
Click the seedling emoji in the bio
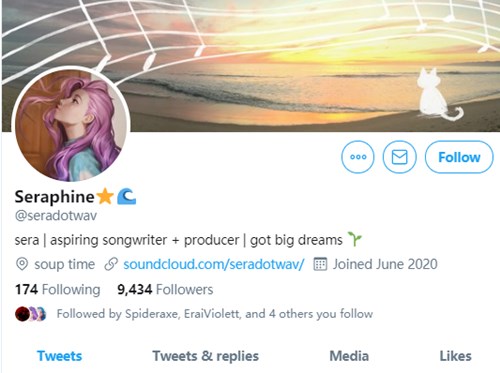point(355,239)
